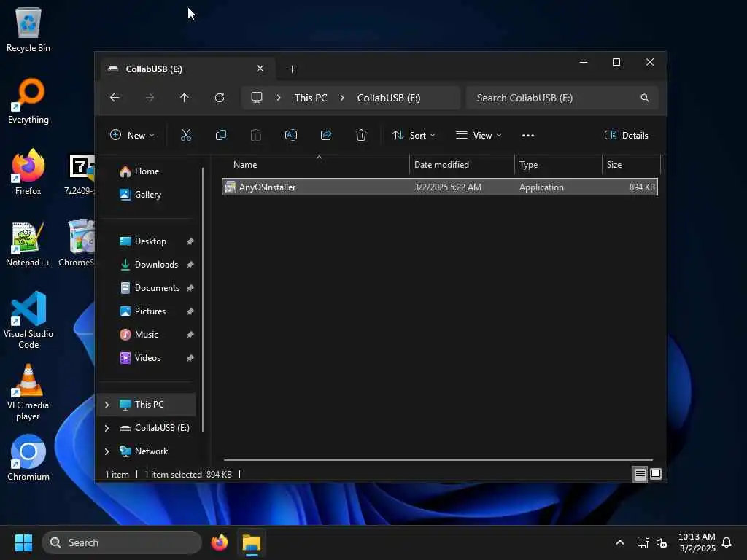The height and width of the screenshot is (560, 747).
Task: Go back with the left arrow
Action: click(x=115, y=98)
